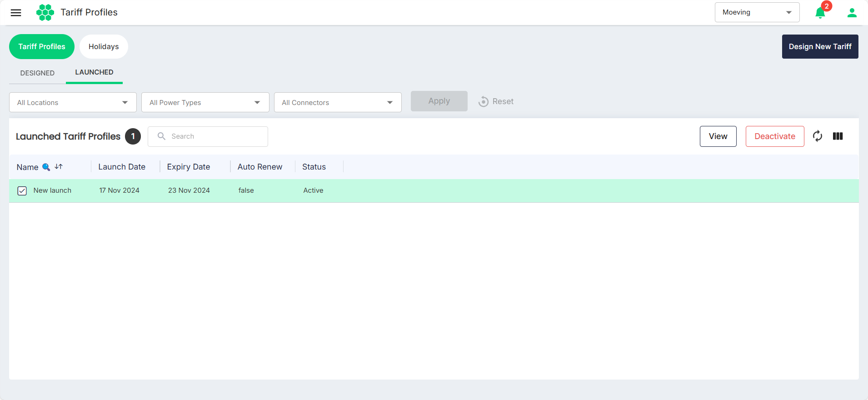The height and width of the screenshot is (400, 868).
Task: Select the DESIGNED sub-tab
Action: point(37,73)
